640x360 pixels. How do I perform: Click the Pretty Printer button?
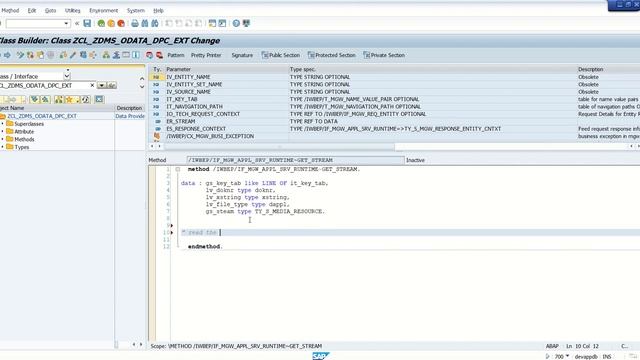tap(206, 55)
